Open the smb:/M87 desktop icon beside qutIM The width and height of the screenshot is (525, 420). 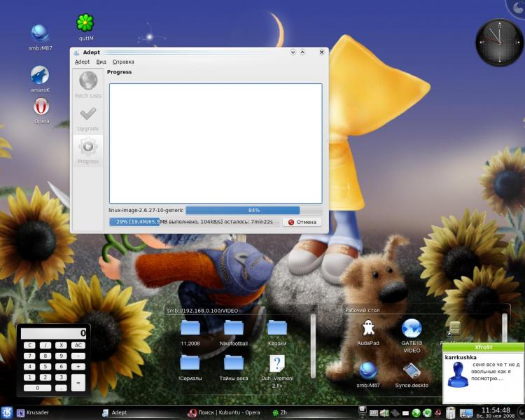(40, 33)
